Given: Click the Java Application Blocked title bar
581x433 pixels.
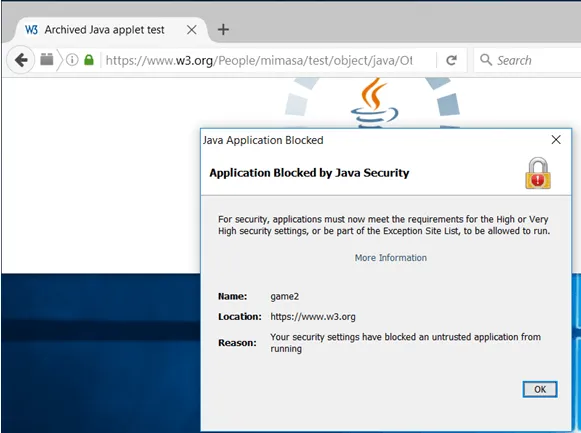Looking at the screenshot, I should click(x=374, y=140).
